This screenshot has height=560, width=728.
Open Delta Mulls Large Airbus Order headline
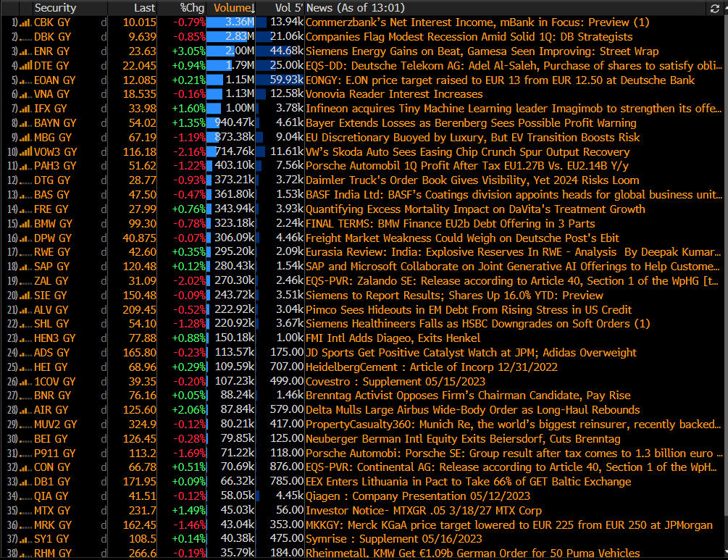point(472,410)
